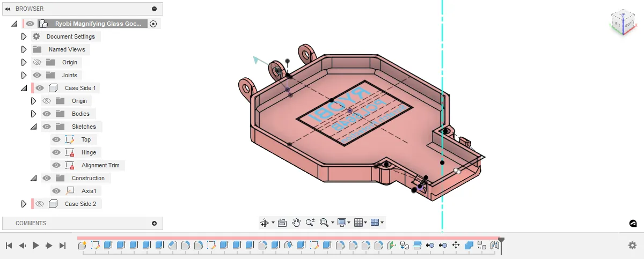Click the Case Side:1 component icon
The height and width of the screenshot is (259, 644).
point(53,88)
